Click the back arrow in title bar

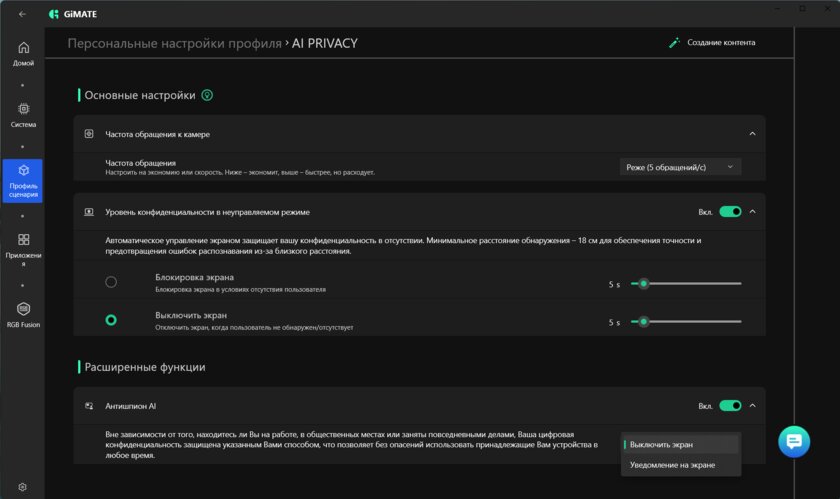click(x=22, y=14)
